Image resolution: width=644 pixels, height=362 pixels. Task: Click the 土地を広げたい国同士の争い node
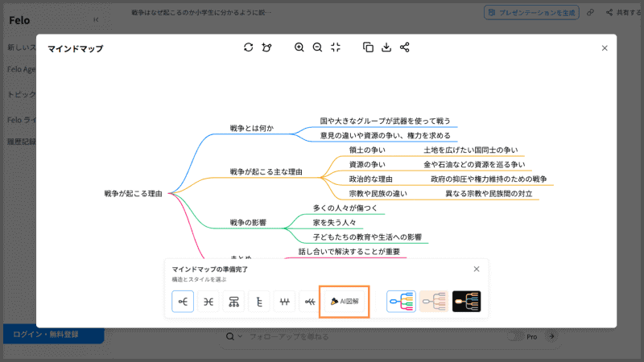tap(471, 150)
